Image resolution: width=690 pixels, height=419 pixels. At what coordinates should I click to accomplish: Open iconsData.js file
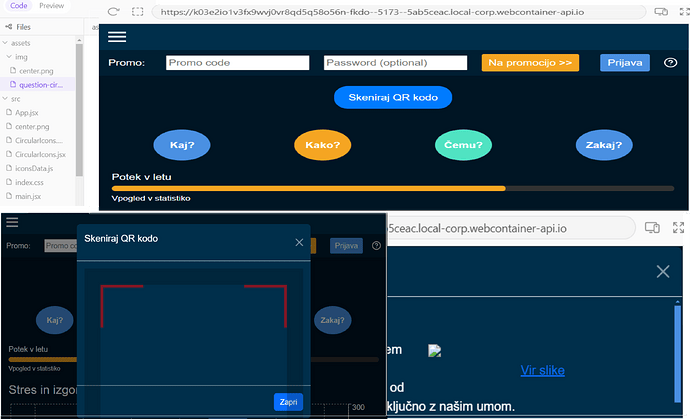(x=34, y=169)
